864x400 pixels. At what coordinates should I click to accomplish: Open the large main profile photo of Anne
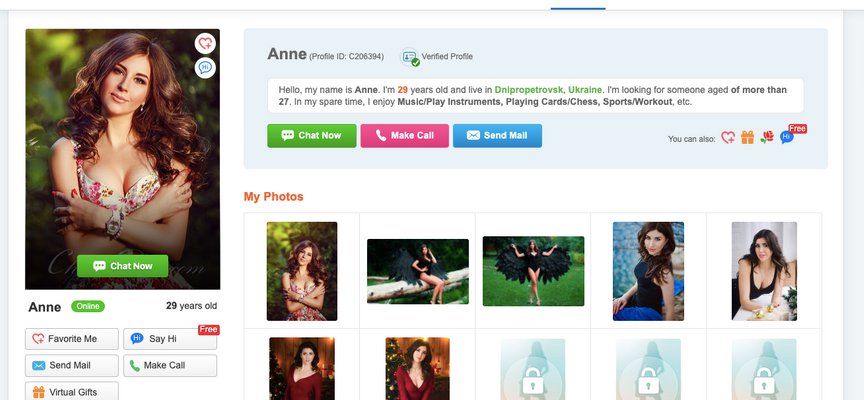click(x=123, y=159)
